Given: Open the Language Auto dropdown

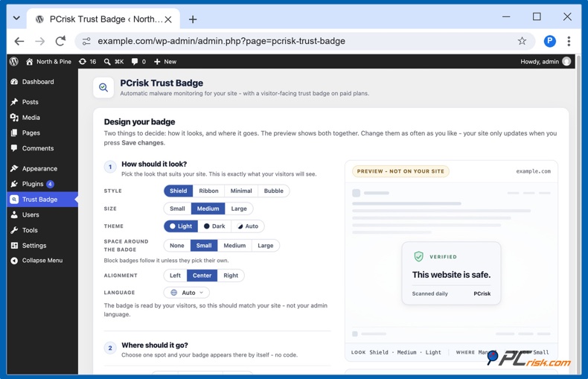Looking at the screenshot, I should click(x=186, y=293).
